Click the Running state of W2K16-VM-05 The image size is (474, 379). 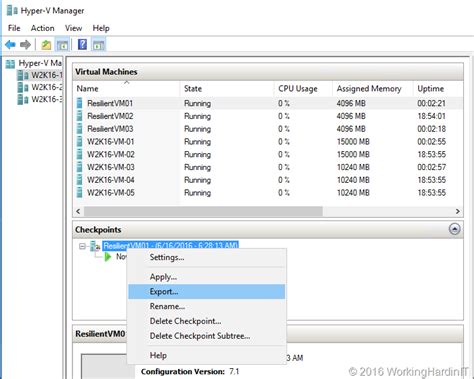coord(197,193)
